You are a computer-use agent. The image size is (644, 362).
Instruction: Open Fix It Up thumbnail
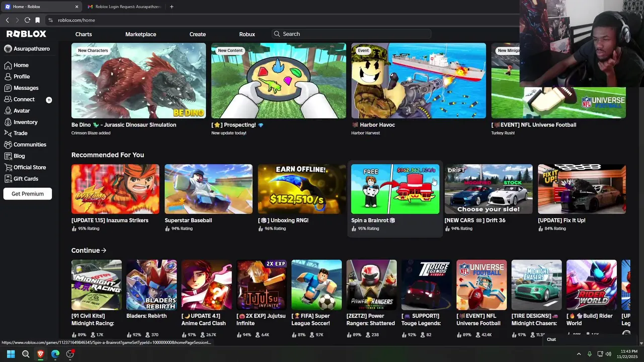coord(582,189)
